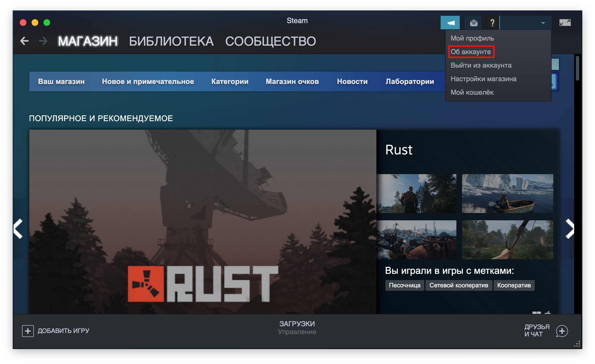Open ЗАГРУЗКИ Управление link
595x364 pixels.
click(x=297, y=328)
